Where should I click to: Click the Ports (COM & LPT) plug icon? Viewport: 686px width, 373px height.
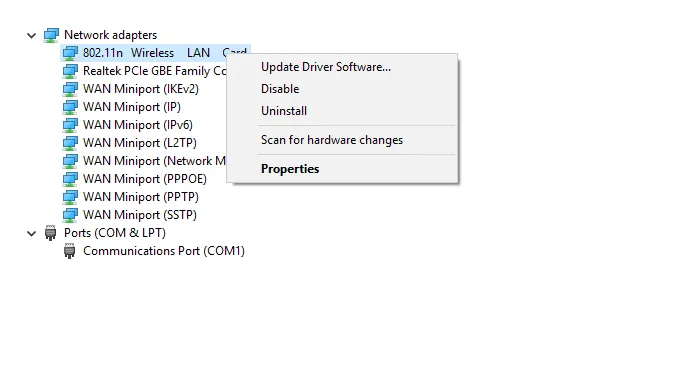click(x=51, y=233)
